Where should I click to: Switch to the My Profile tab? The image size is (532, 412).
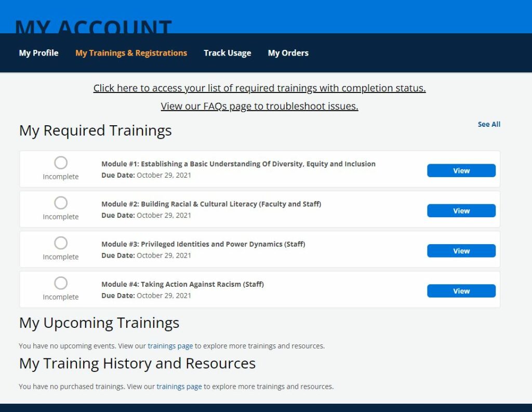pos(38,53)
